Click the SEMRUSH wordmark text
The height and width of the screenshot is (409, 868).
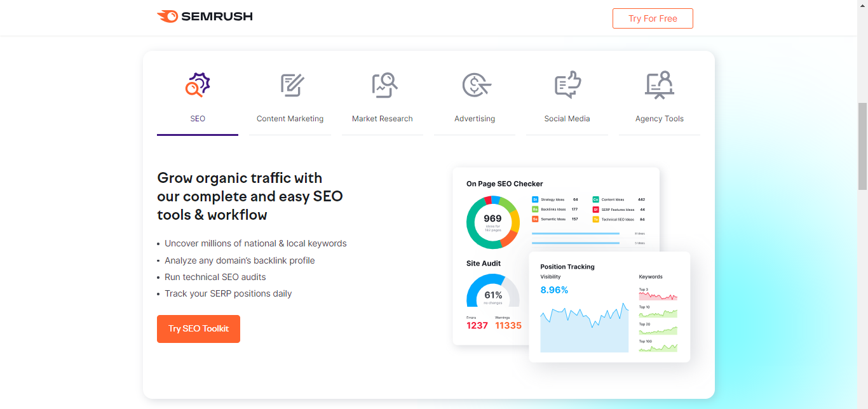click(x=217, y=17)
